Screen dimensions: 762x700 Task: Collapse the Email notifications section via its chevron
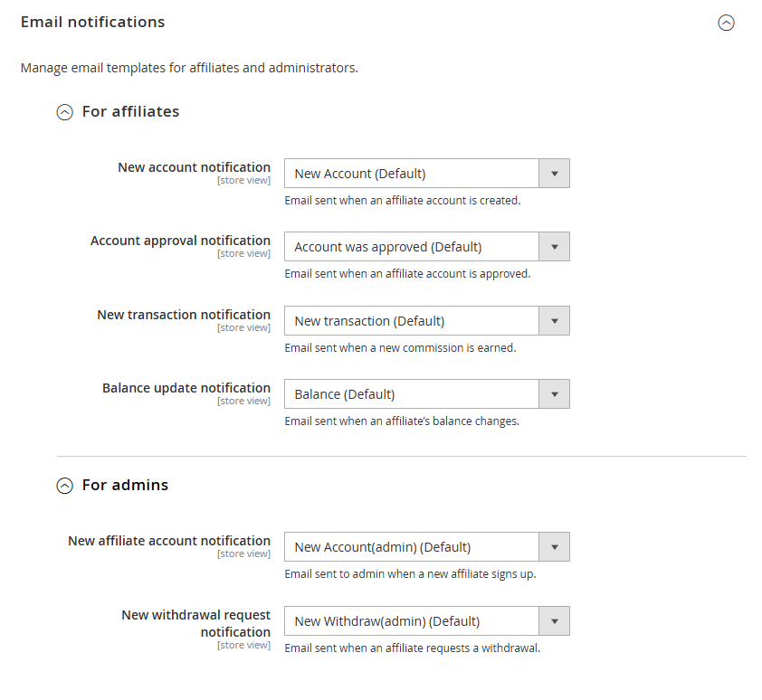[x=726, y=23]
